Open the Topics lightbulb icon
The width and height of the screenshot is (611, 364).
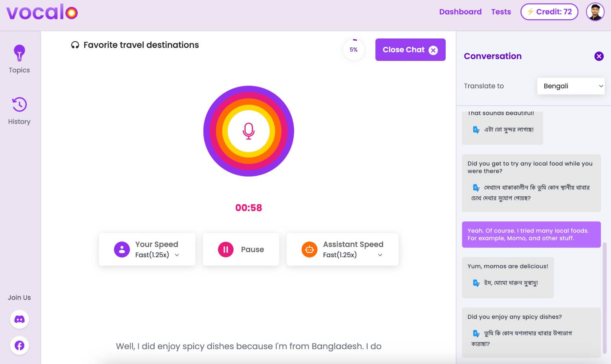pyautogui.click(x=19, y=53)
